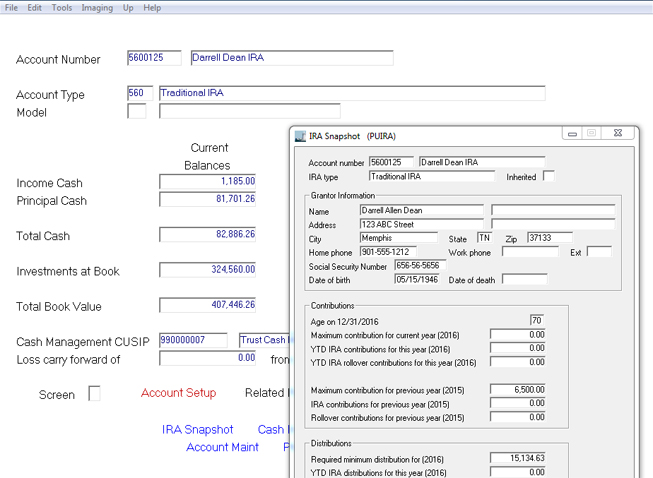
Task: Click the grantor Name field Darrell Allen Dean
Action: click(421, 210)
